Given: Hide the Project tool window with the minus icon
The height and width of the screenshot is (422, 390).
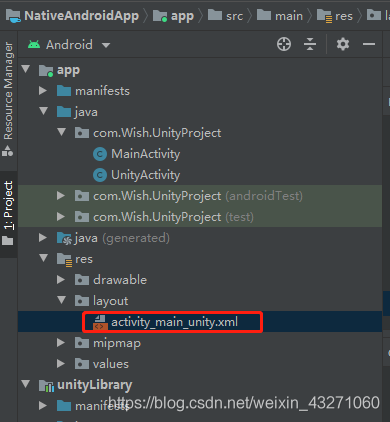Looking at the screenshot, I should click(x=369, y=44).
